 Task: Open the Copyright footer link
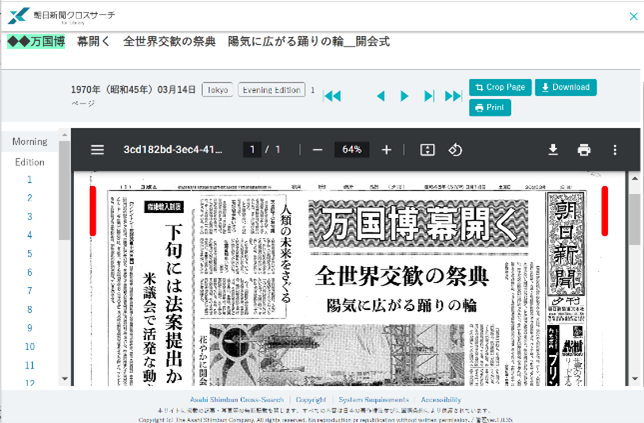[311, 400]
